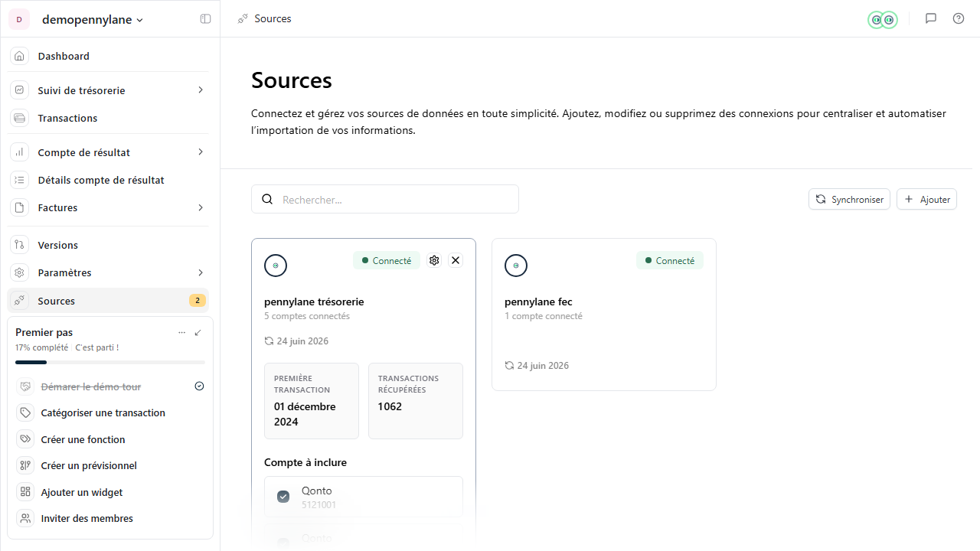Open the demopennylane workspace dropdown
980x551 pixels.
tap(93, 19)
